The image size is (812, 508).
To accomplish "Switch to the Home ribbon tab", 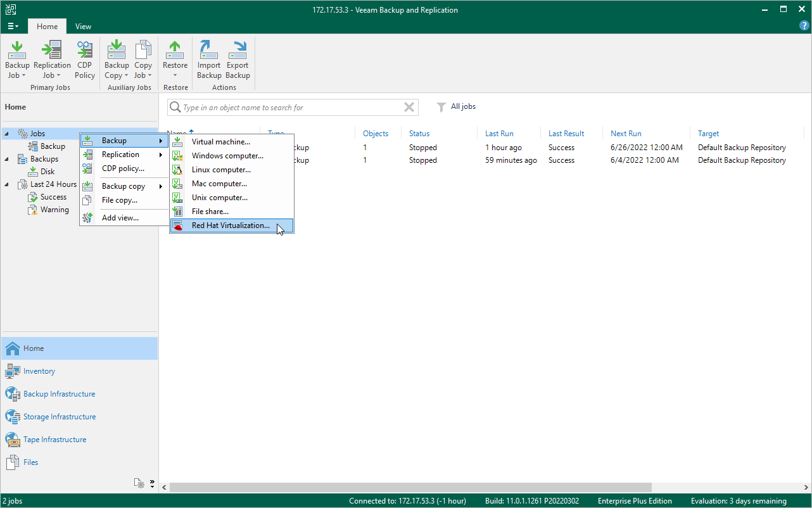I will (48, 27).
